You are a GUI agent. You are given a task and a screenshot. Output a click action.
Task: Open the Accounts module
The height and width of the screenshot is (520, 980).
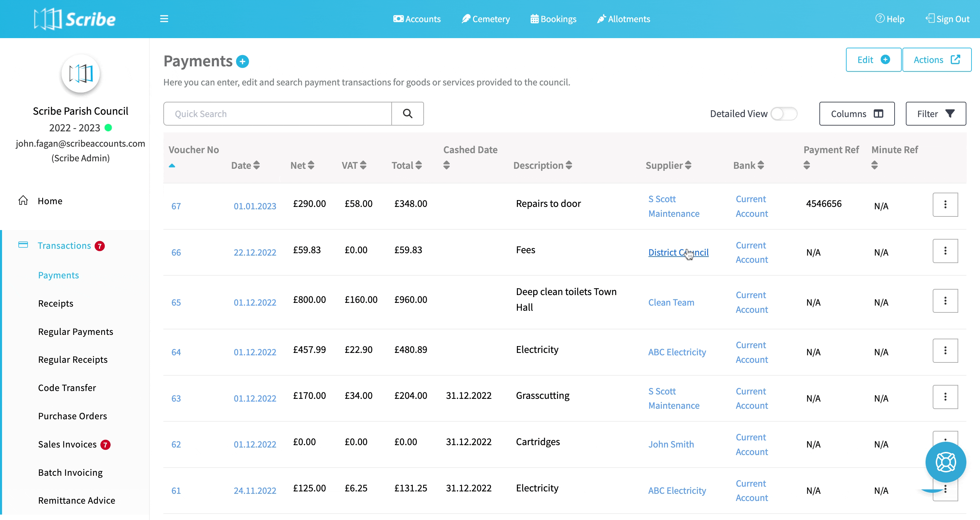417,19
